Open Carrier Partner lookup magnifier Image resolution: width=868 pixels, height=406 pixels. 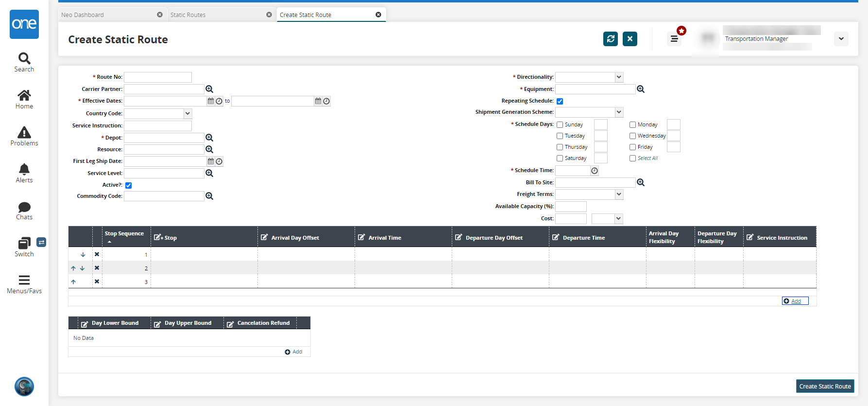[209, 89]
